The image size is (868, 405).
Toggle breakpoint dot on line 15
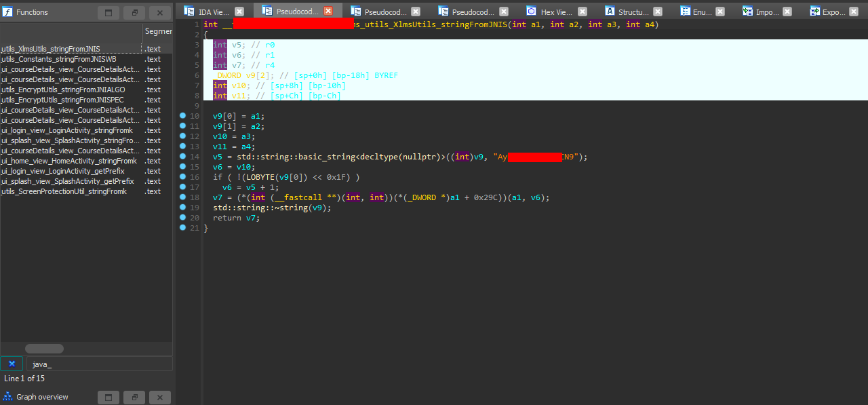coord(182,167)
